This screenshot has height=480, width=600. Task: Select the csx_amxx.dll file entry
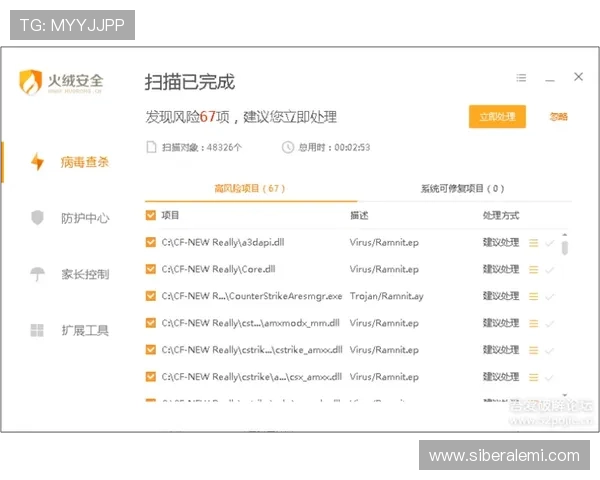(x=251, y=377)
